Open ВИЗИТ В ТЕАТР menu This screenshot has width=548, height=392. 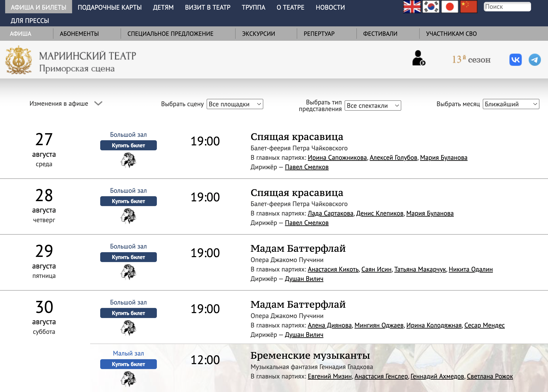click(208, 7)
